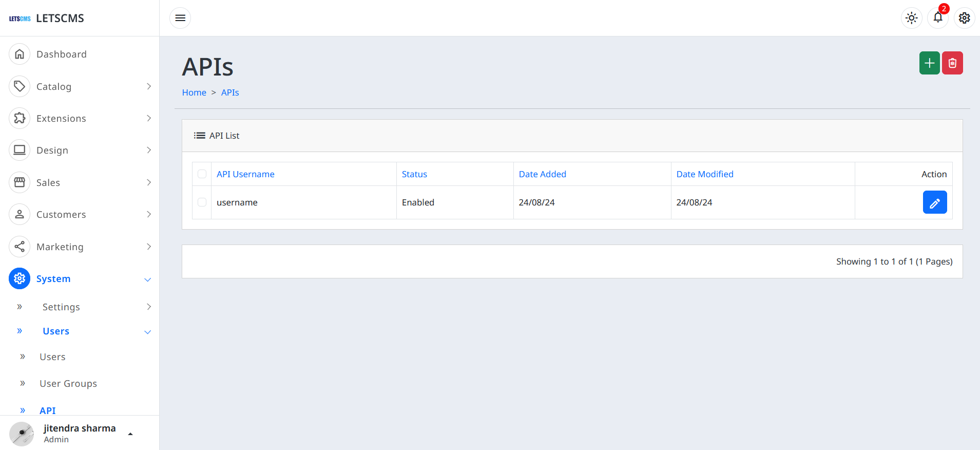Viewport: 980px width, 450px height.
Task: Expand the Catalog menu chevron
Action: click(149, 86)
